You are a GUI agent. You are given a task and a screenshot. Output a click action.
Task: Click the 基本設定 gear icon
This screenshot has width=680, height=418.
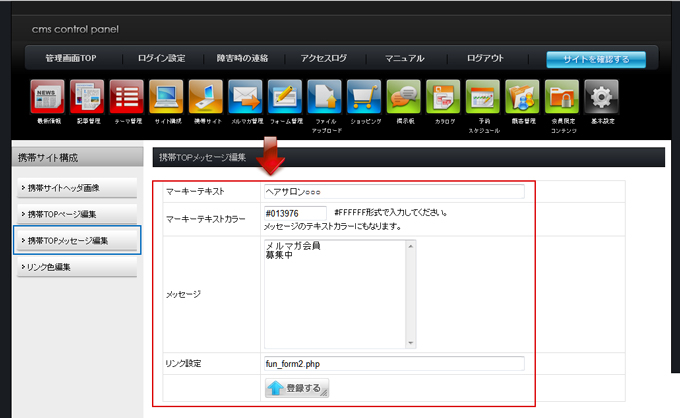pyautogui.click(x=601, y=97)
